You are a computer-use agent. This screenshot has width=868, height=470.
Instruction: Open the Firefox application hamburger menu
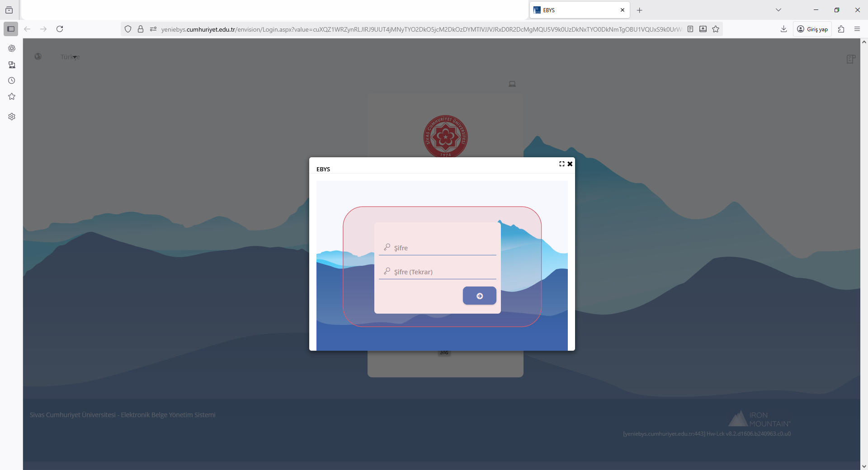[x=857, y=29]
